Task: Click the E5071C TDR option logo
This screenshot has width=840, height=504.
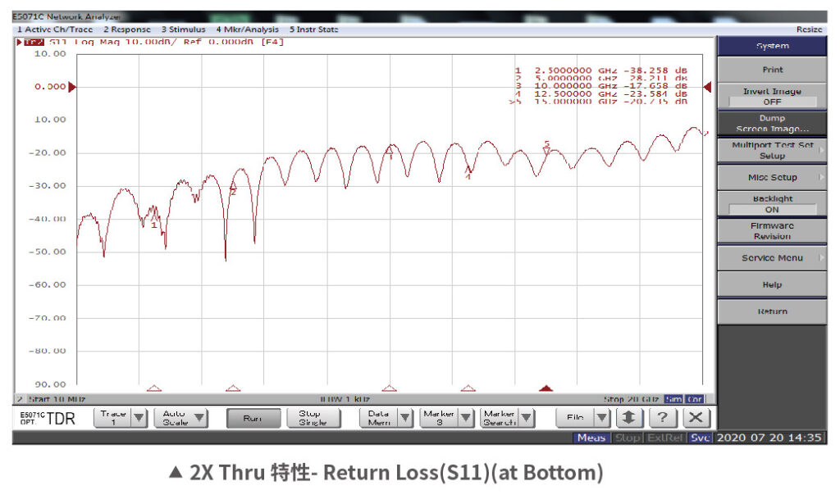Action: tap(47, 418)
